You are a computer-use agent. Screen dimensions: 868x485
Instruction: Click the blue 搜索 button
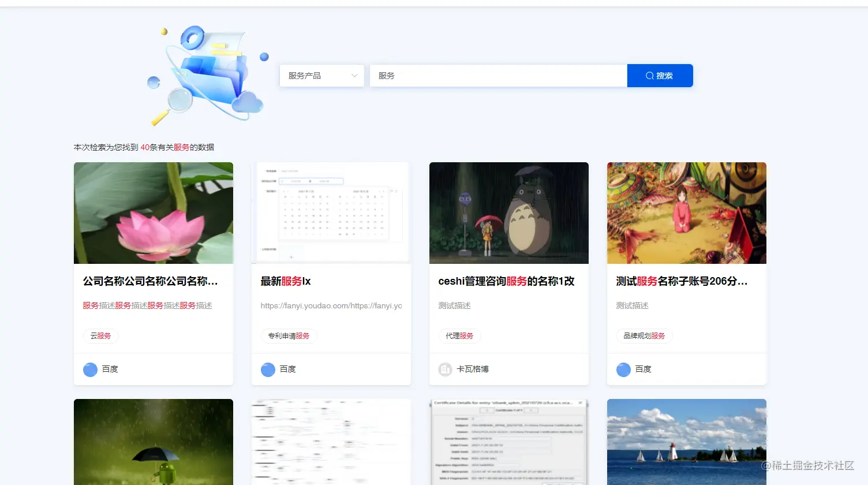pyautogui.click(x=660, y=76)
